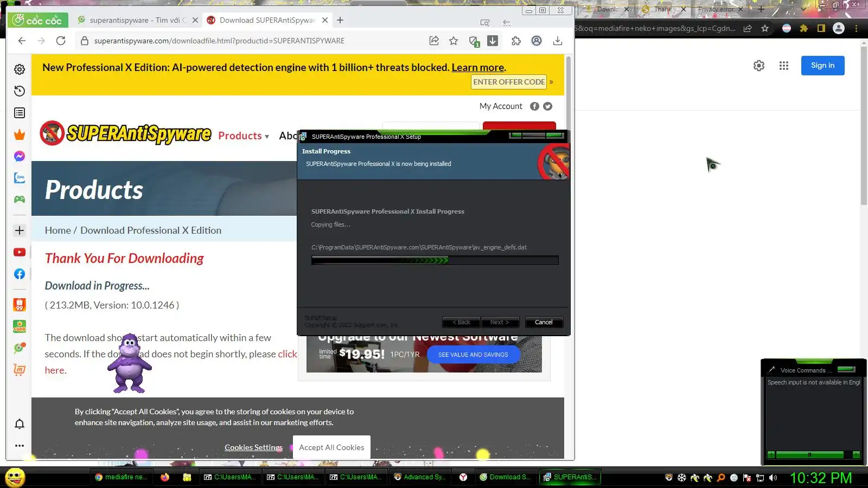The width and height of the screenshot is (868, 488).
Task: Open the taskbar clock showing 10:32 PM
Action: [x=820, y=478]
